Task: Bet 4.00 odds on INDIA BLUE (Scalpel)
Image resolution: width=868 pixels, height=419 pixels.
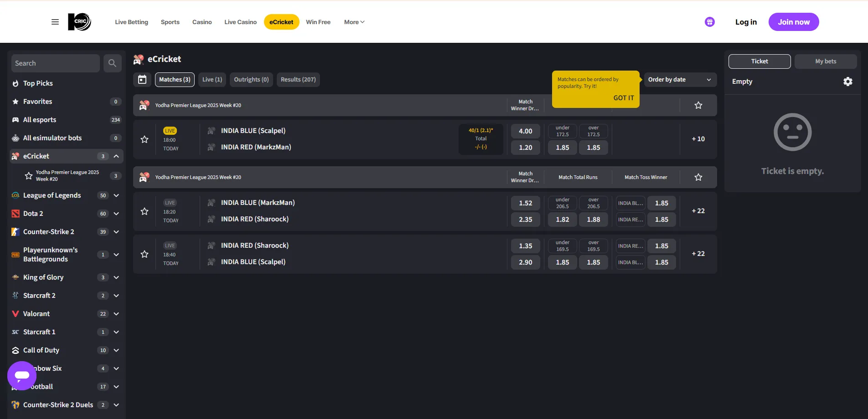Action: 526,131
